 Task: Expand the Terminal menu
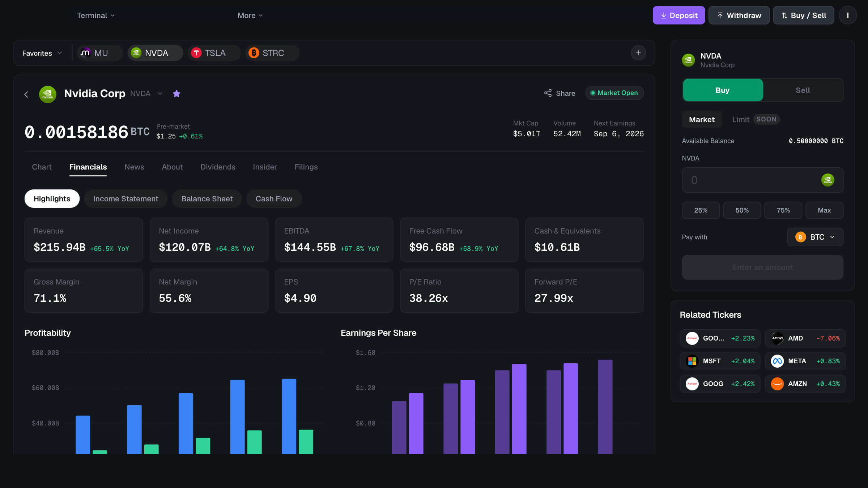[x=95, y=16]
